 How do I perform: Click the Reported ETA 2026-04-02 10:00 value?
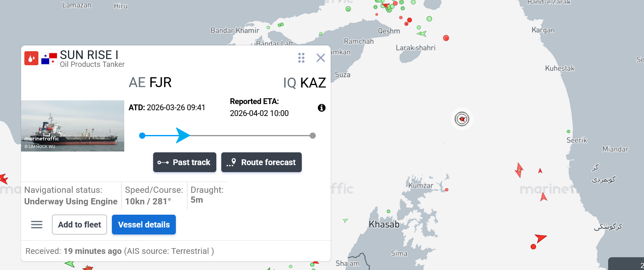259,113
